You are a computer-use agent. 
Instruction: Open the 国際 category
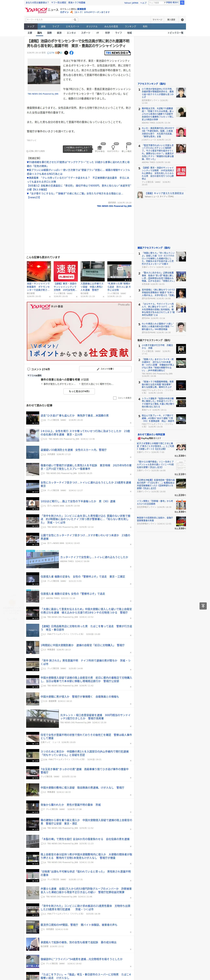49,33
